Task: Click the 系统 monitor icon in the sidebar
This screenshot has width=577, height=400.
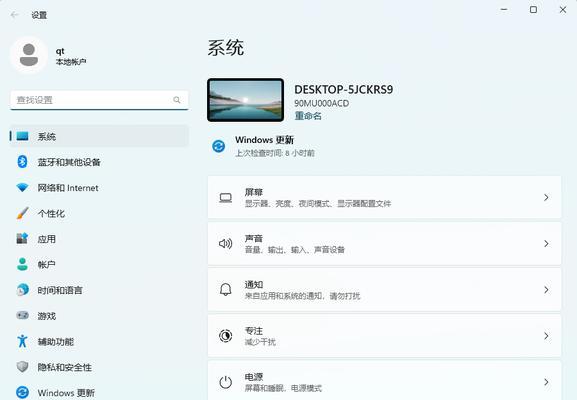Action: (x=22, y=136)
